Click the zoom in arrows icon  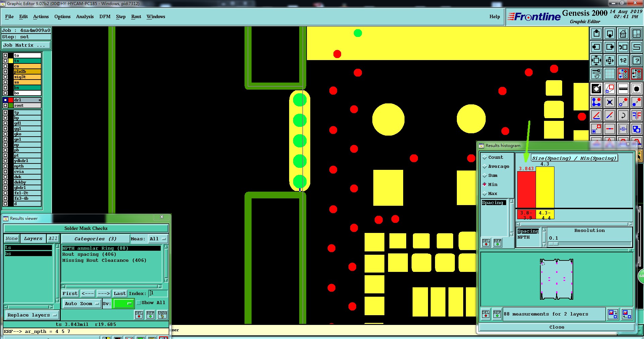pos(610,60)
